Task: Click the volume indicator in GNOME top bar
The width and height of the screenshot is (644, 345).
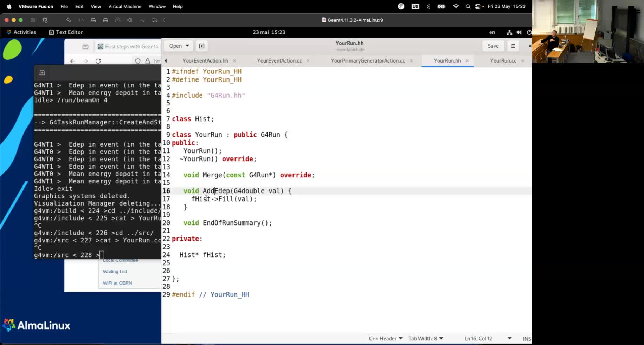Action: 520,32
